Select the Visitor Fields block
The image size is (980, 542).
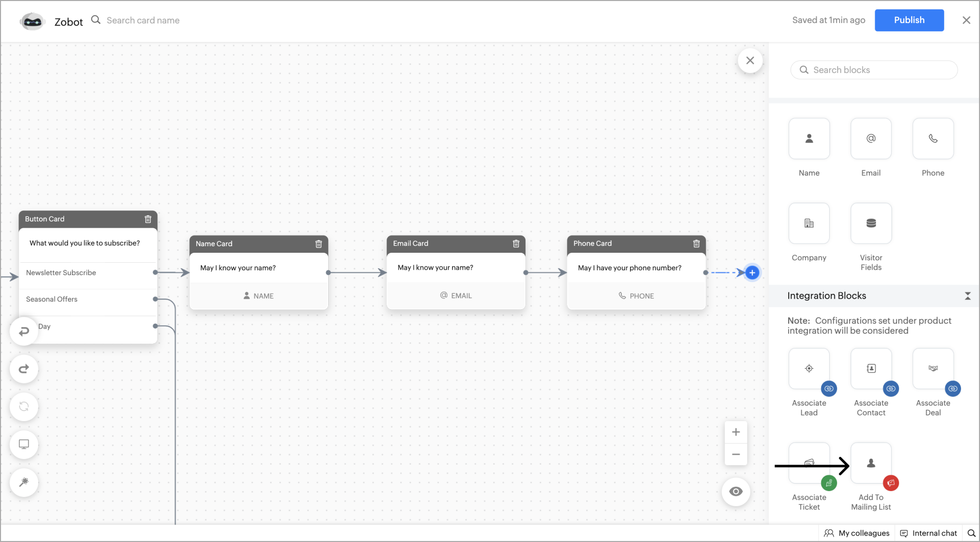coord(870,223)
